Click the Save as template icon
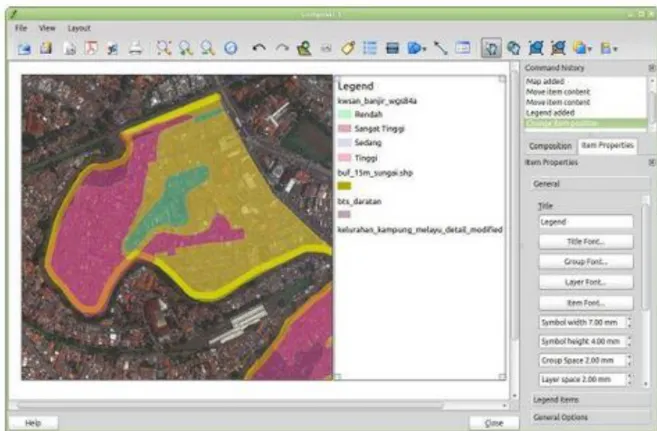This screenshot has width=657, height=431. click(x=46, y=48)
